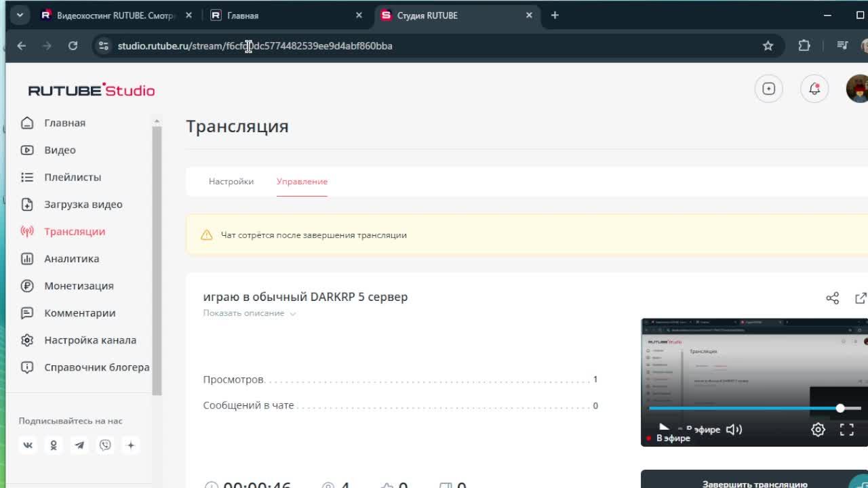
Task: Open the Справочник блогера info icon
Action: pos(27,367)
